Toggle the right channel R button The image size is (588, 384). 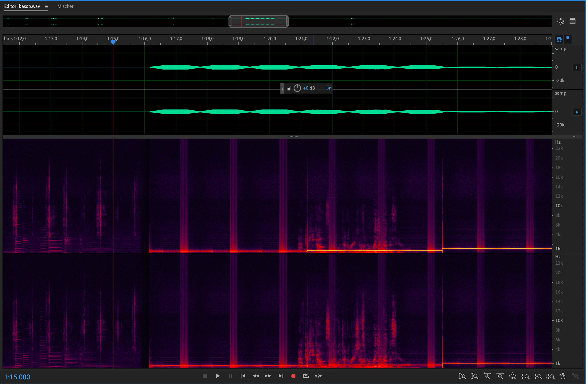(577, 112)
